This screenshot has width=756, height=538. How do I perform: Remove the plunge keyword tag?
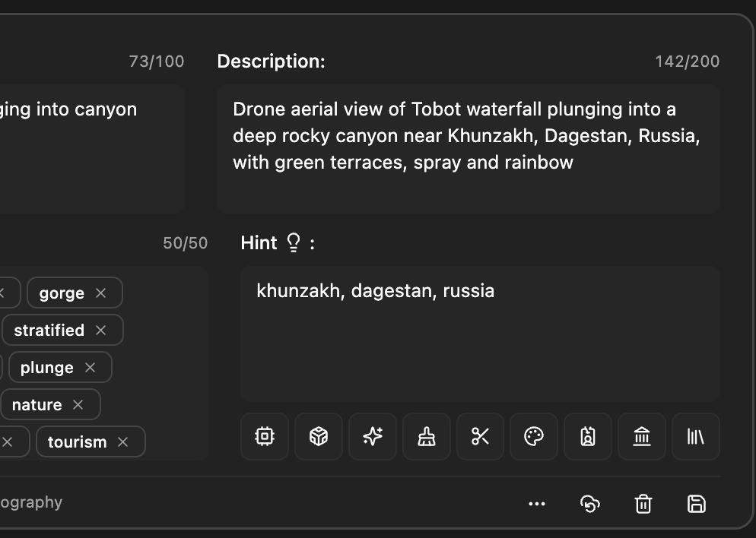pyautogui.click(x=89, y=367)
